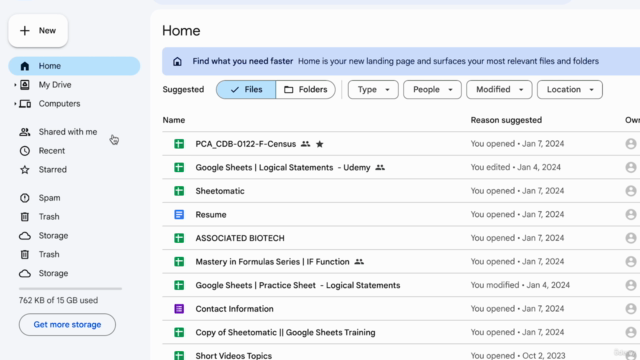Click 'You edited • Jan 4, 2024' text
This screenshot has height=360, width=640.
tap(516, 167)
